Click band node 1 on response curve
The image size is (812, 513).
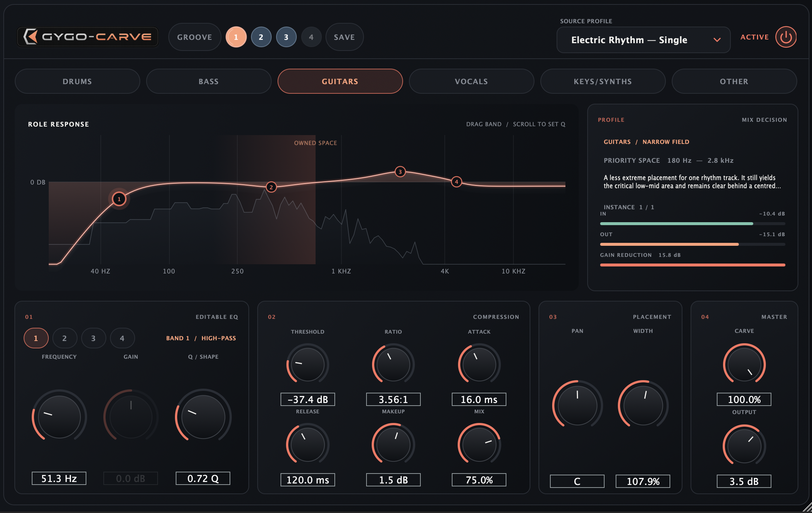(x=119, y=199)
